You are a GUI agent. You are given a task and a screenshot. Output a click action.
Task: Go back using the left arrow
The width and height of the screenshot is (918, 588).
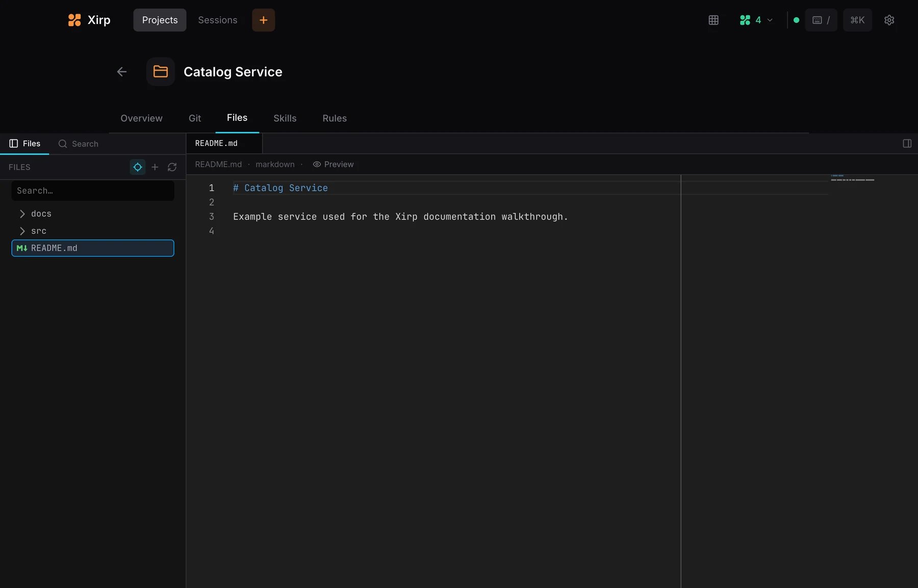[x=122, y=72]
